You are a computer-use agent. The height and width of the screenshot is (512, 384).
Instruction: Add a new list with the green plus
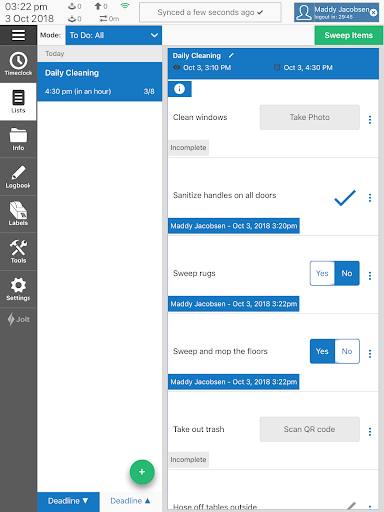tap(142, 472)
